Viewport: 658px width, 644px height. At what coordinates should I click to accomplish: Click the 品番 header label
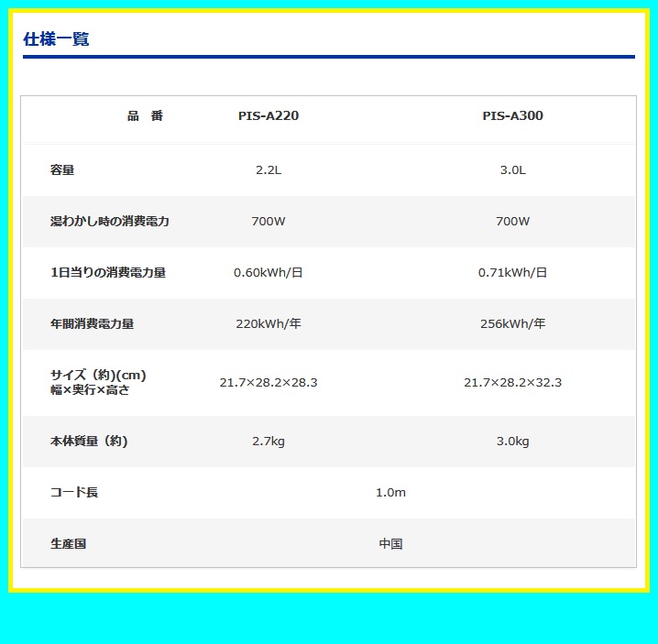tap(145, 116)
